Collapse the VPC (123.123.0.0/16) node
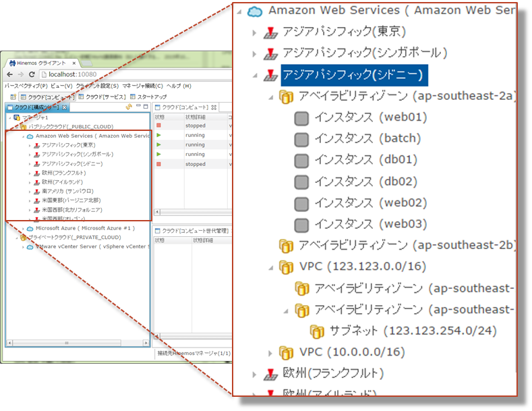This screenshot has width=532, height=411. click(x=271, y=268)
